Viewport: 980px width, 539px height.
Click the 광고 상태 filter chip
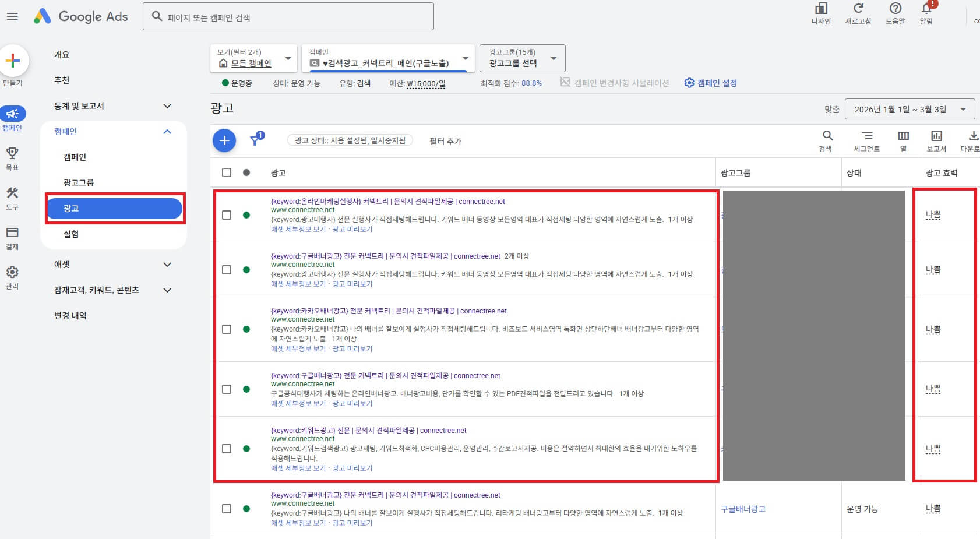click(x=350, y=140)
